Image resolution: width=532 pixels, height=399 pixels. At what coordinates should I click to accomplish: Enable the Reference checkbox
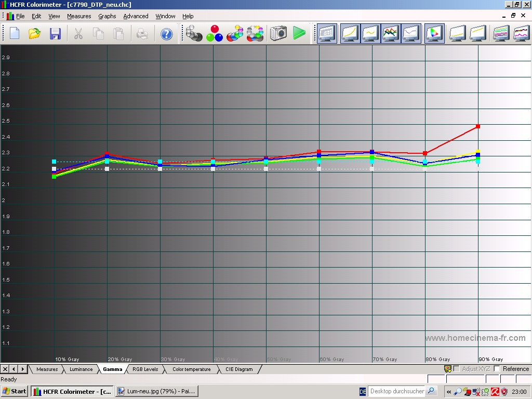(x=497, y=369)
